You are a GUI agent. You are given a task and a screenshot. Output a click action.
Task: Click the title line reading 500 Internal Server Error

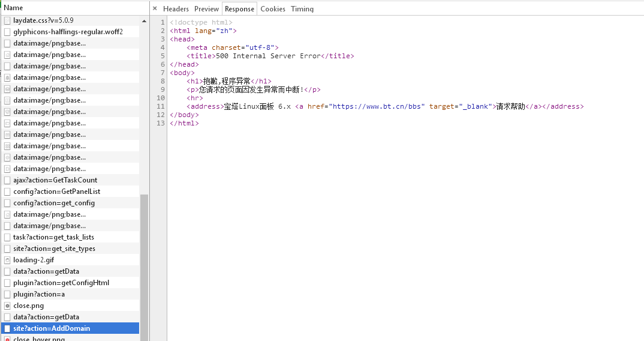[x=270, y=56]
